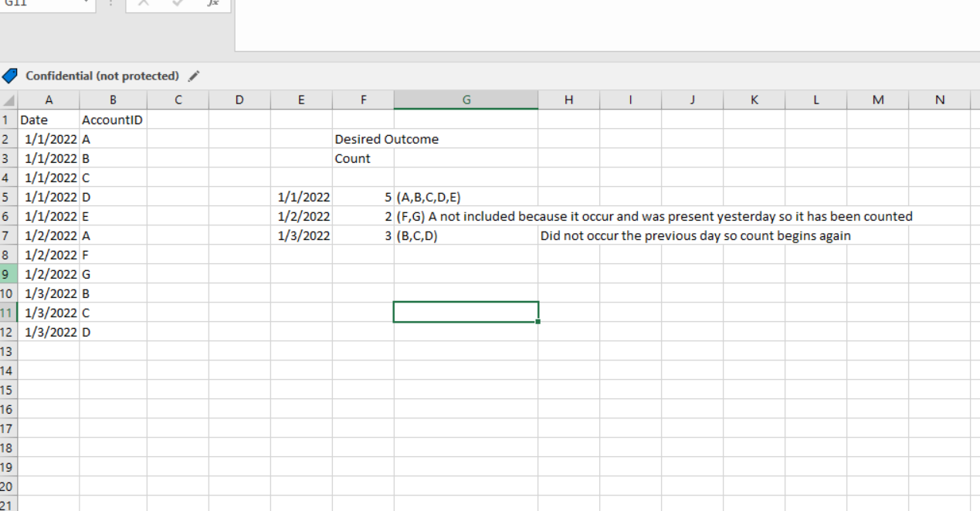The width and height of the screenshot is (980, 511).
Task: Click 'Did not occur the previous day' cell
Action: 569,235
